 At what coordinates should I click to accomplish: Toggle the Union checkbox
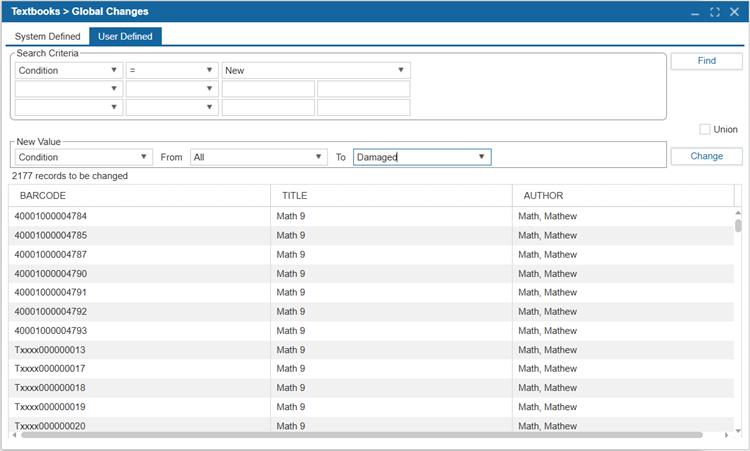(x=705, y=129)
